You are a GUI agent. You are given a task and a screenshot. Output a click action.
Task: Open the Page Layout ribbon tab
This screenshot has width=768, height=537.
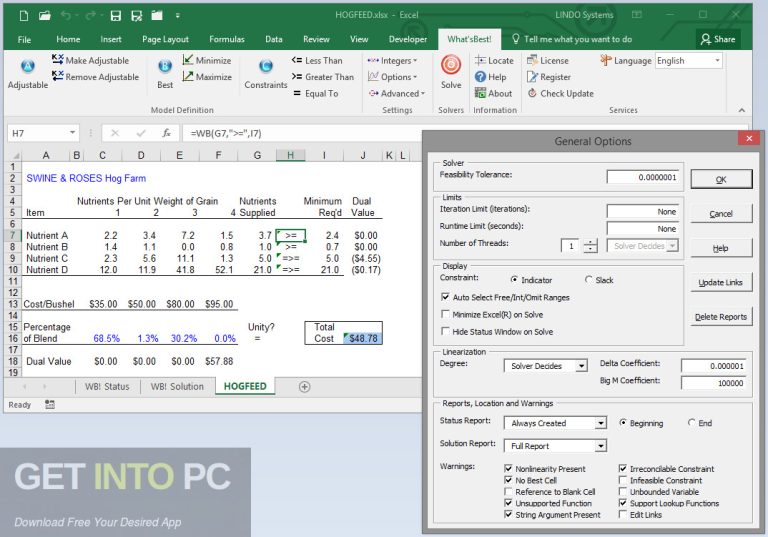click(x=165, y=39)
